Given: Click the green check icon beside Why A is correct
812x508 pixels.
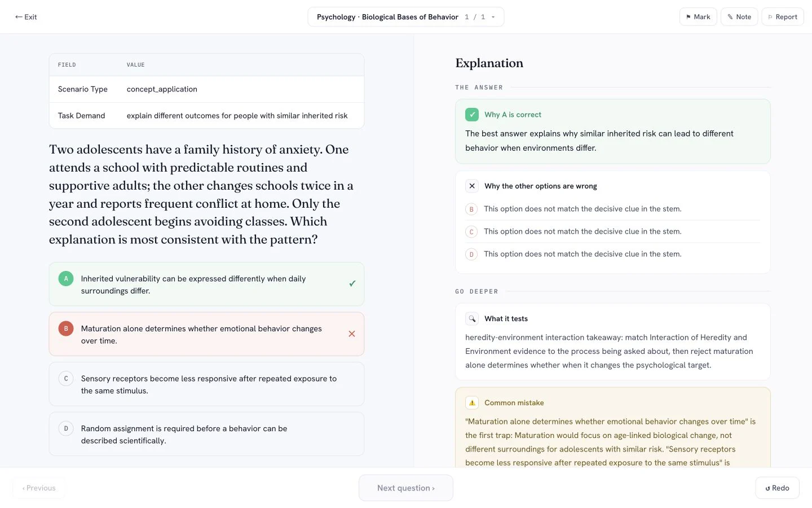Looking at the screenshot, I should (472, 115).
